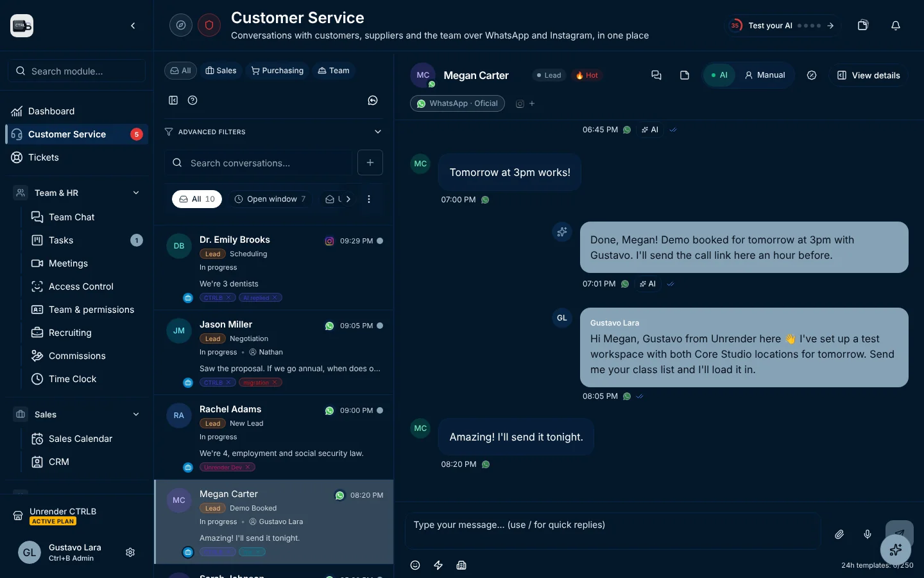Start a new conversation with plus button
This screenshot has width=924, height=578.
pyautogui.click(x=370, y=162)
